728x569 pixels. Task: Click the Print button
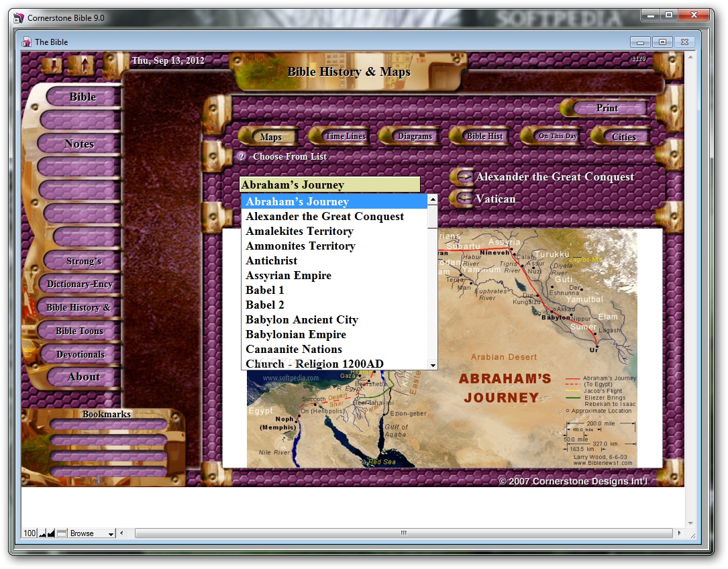tap(605, 108)
